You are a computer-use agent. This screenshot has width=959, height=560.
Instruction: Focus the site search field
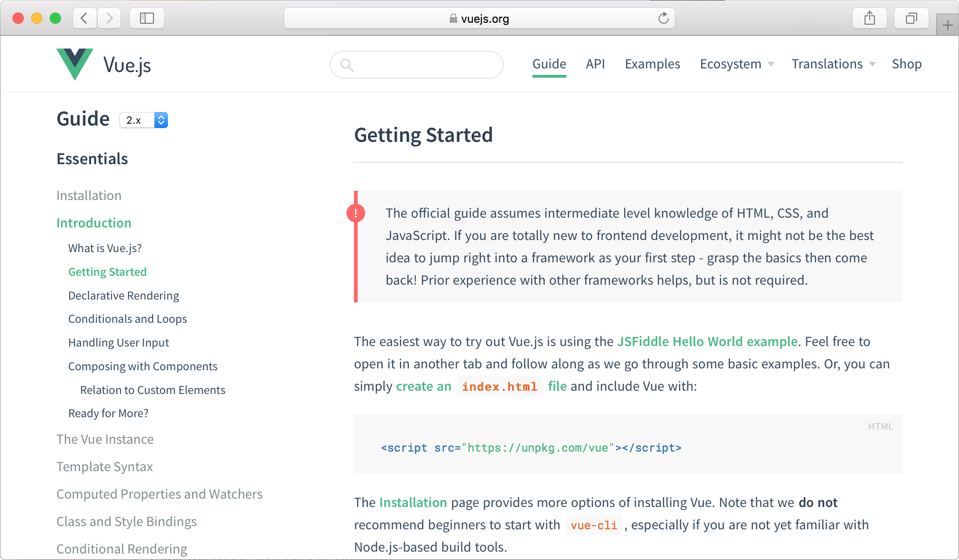(417, 65)
